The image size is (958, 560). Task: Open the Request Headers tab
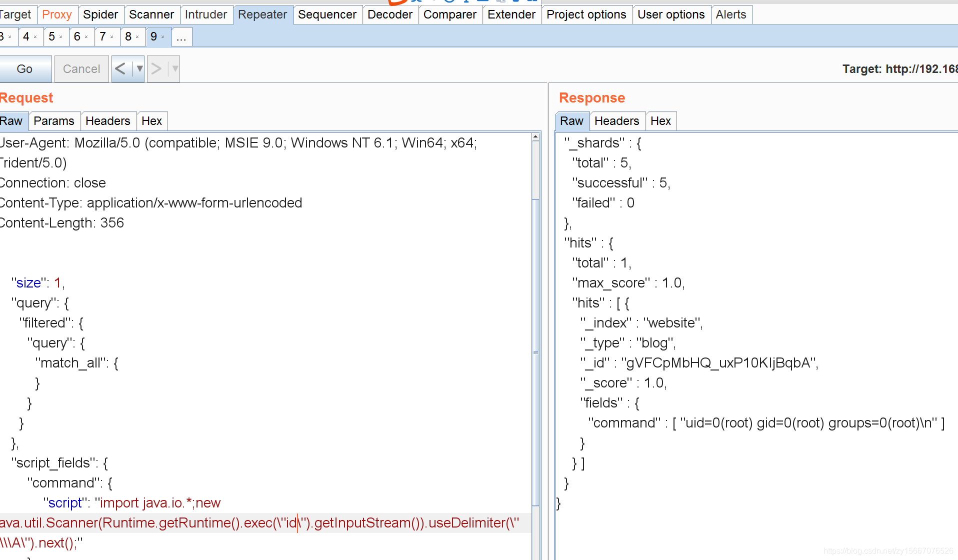click(108, 121)
